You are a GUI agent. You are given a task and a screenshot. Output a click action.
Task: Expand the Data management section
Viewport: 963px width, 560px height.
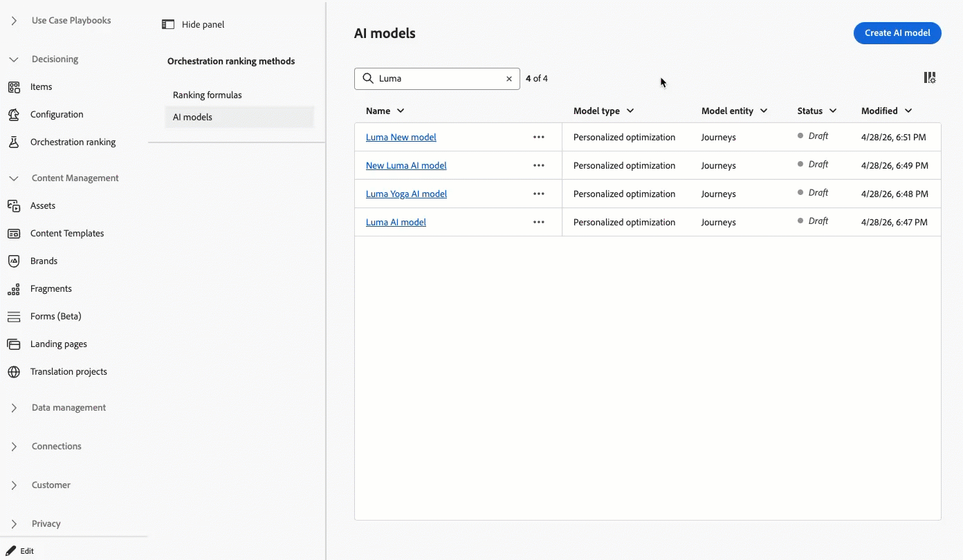14,408
